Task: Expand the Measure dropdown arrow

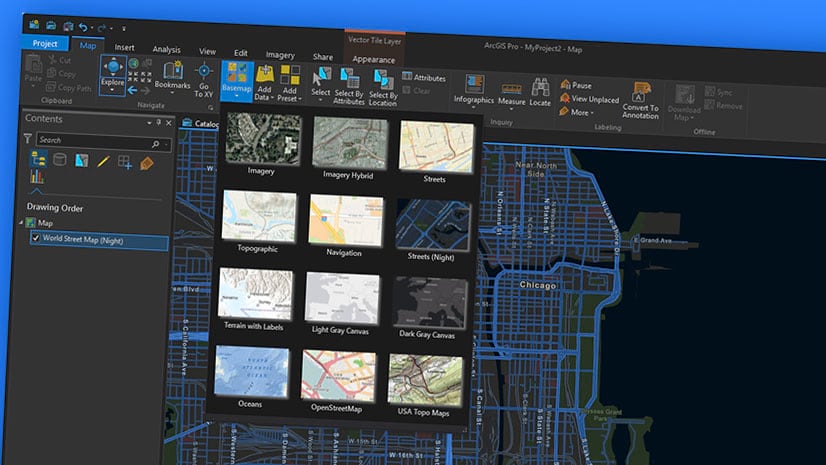Action: tap(512, 109)
